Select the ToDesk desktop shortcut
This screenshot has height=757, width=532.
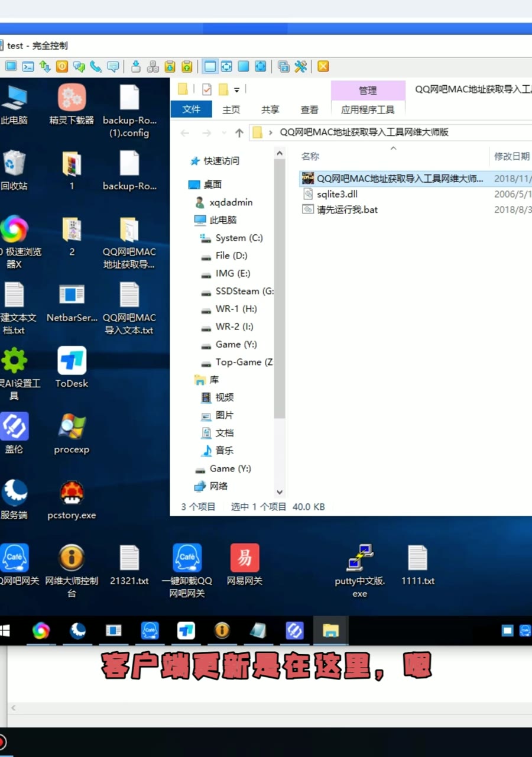(72, 367)
